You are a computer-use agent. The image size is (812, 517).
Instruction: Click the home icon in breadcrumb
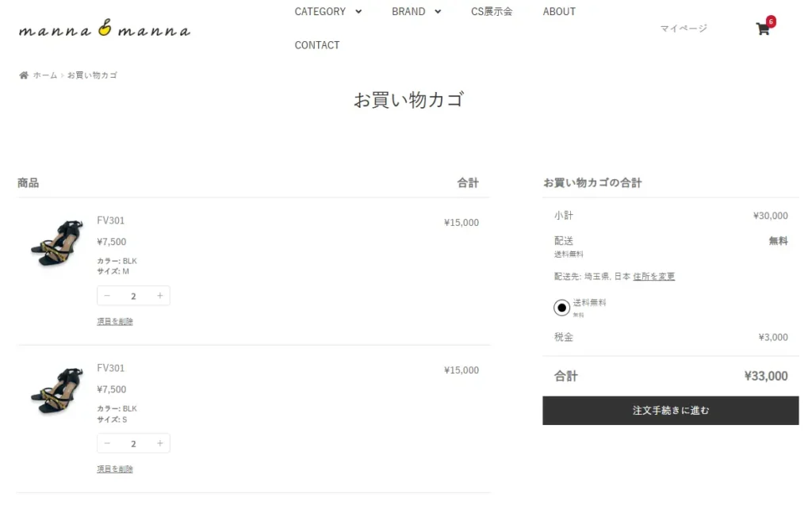pos(24,75)
